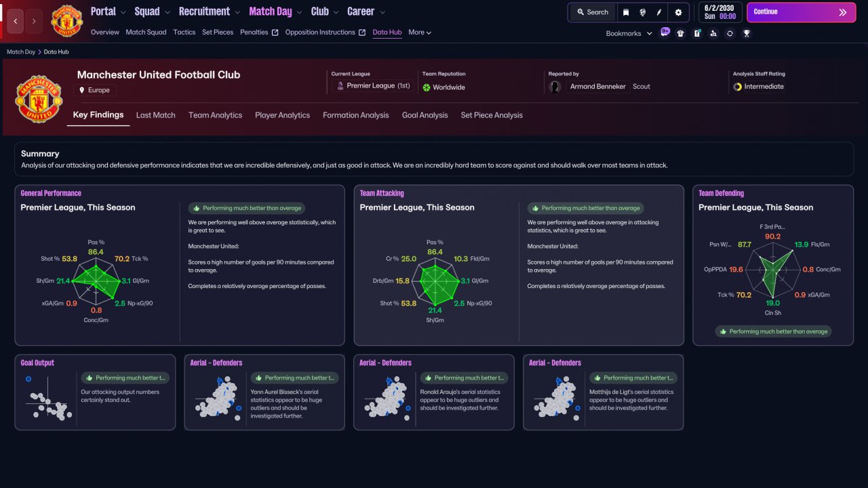Image resolution: width=868 pixels, height=488 pixels.
Task: Click the green Worldwide reputation icon
Action: point(427,87)
